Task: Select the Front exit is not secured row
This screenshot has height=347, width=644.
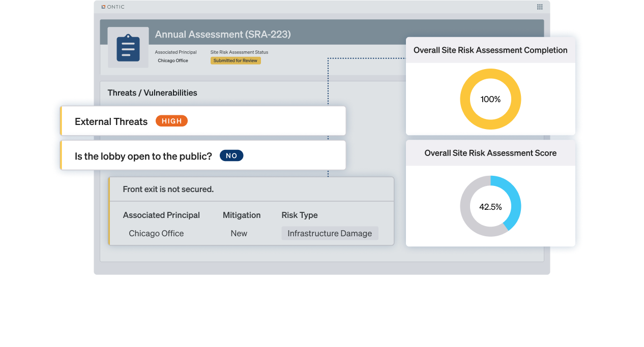Action: 251,189
